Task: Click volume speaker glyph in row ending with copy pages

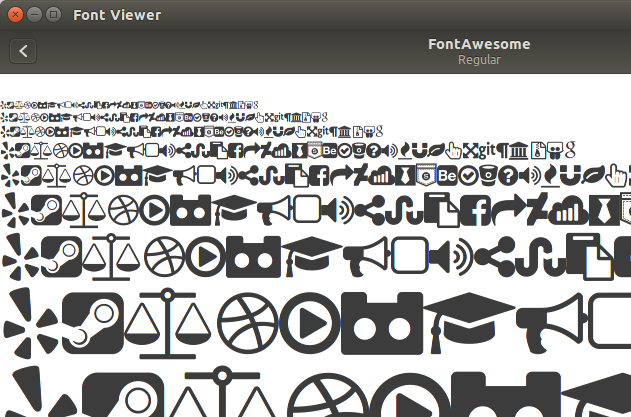Action: point(451,256)
